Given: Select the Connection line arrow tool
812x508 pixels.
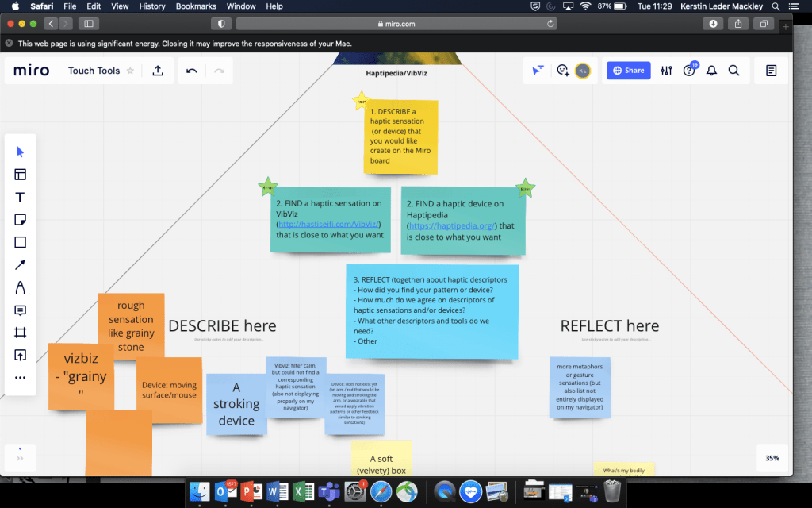Looking at the screenshot, I should coord(21,265).
